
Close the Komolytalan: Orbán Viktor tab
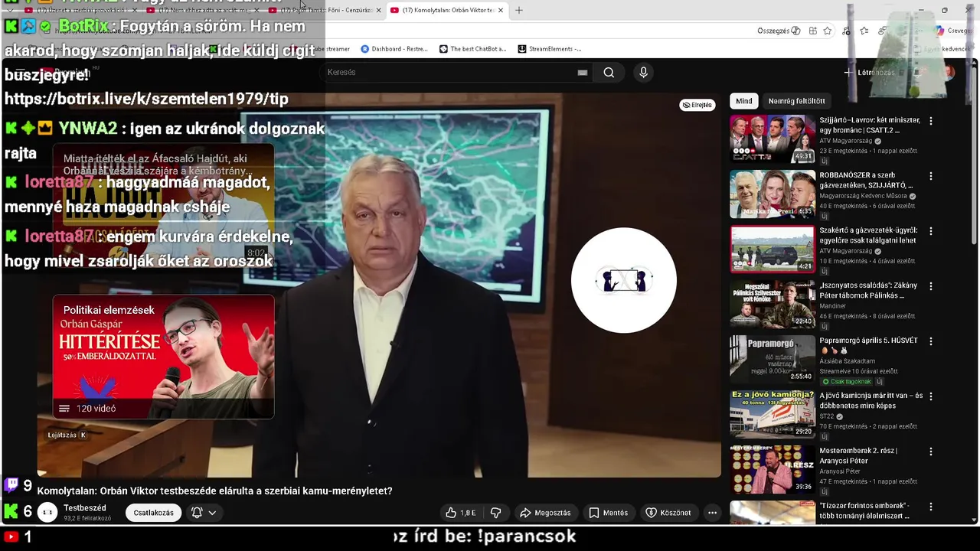point(501,10)
